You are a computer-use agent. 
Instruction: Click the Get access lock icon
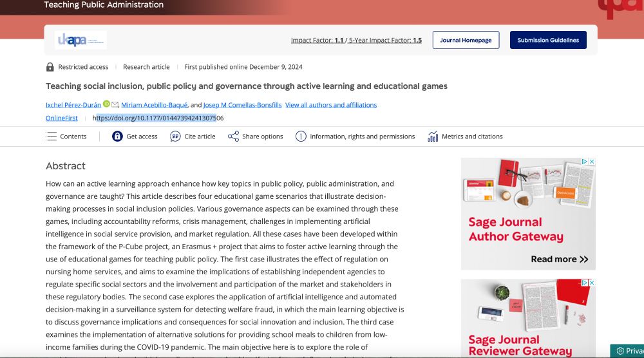[x=117, y=137]
